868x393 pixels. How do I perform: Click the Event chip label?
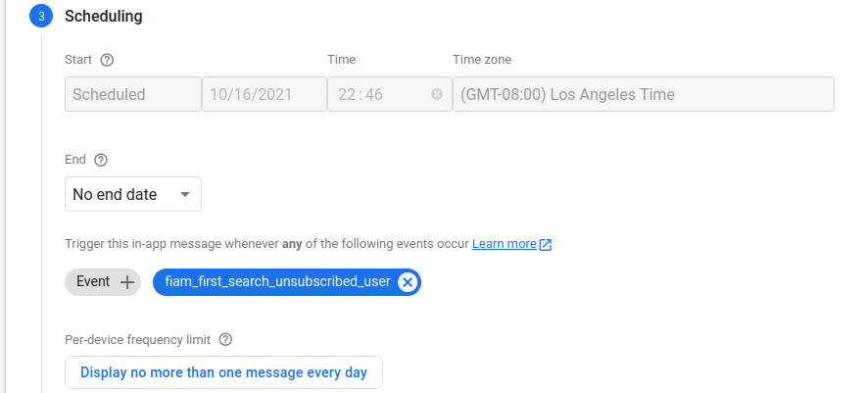point(93,282)
